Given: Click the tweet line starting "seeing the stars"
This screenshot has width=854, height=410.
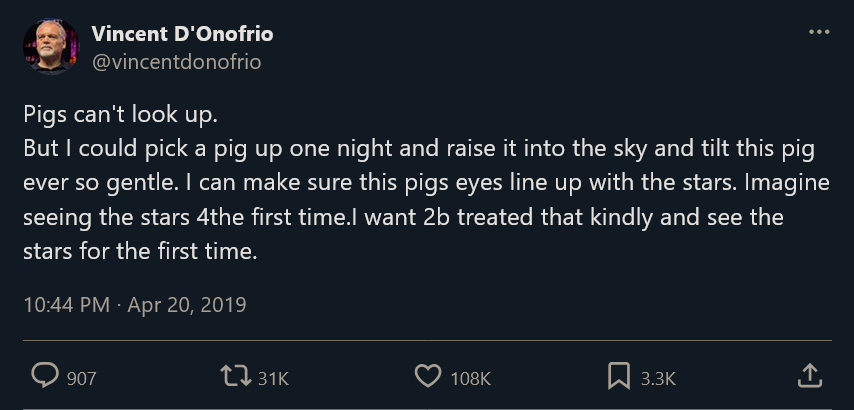Looking at the screenshot, I should [403, 217].
